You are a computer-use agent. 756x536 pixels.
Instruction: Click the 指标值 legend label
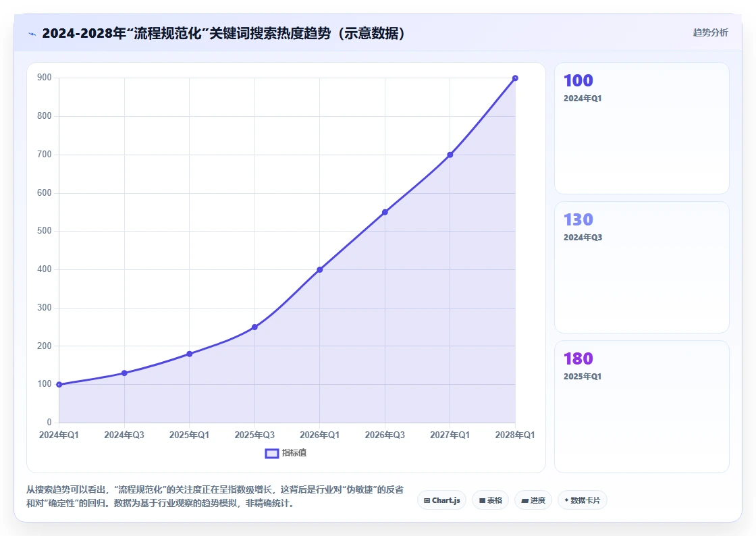click(294, 452)
